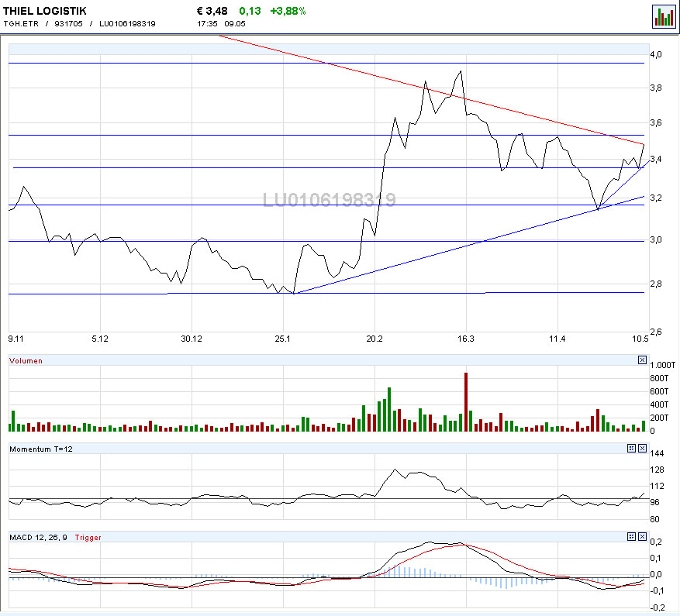Screen dimensions: 680x616
Task: Click the 3,6 price axis label
Action: click(x=656, y=122)
